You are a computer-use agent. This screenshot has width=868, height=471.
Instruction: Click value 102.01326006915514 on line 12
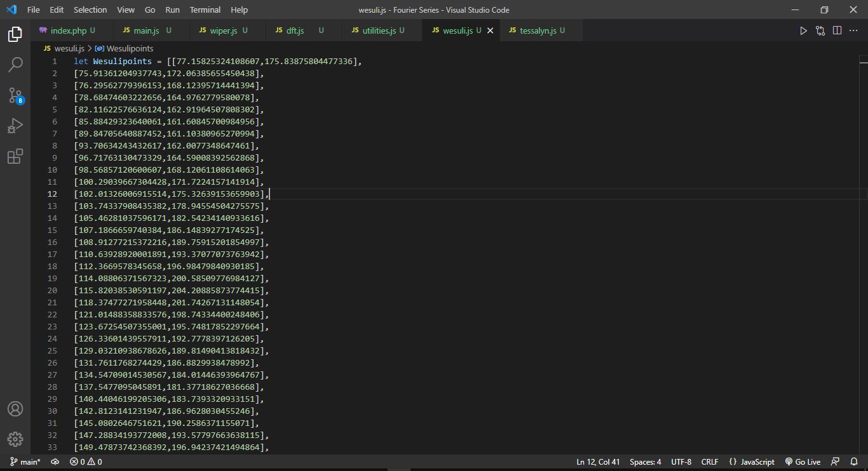coord(123,194)
